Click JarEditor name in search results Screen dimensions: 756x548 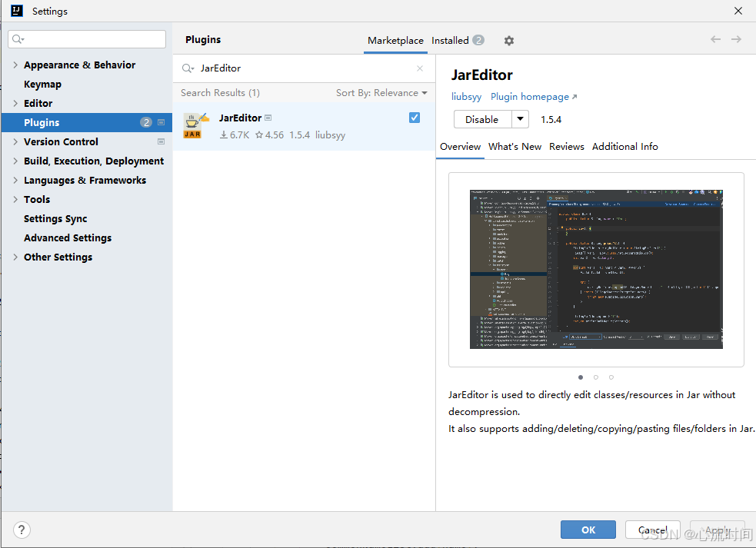[240, 118]
